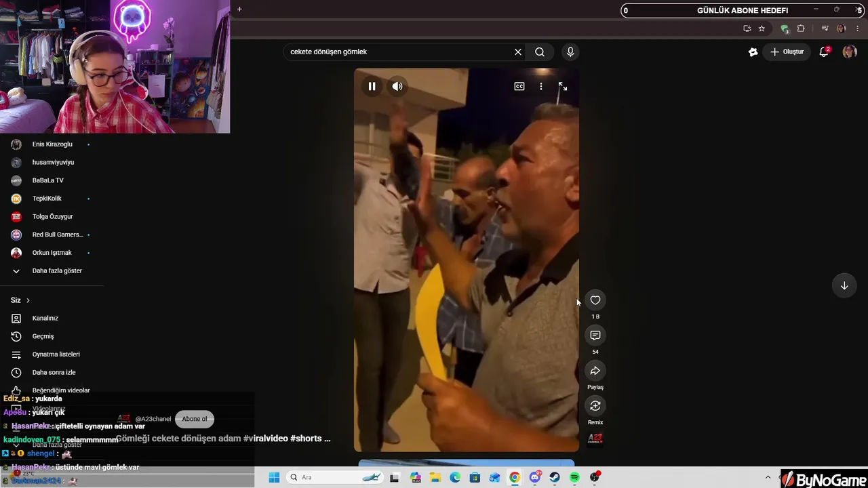The width and height of the screenshot is (868, 488).
Task: Bookmark this page with the star
Action: click(x=762, y=28)
